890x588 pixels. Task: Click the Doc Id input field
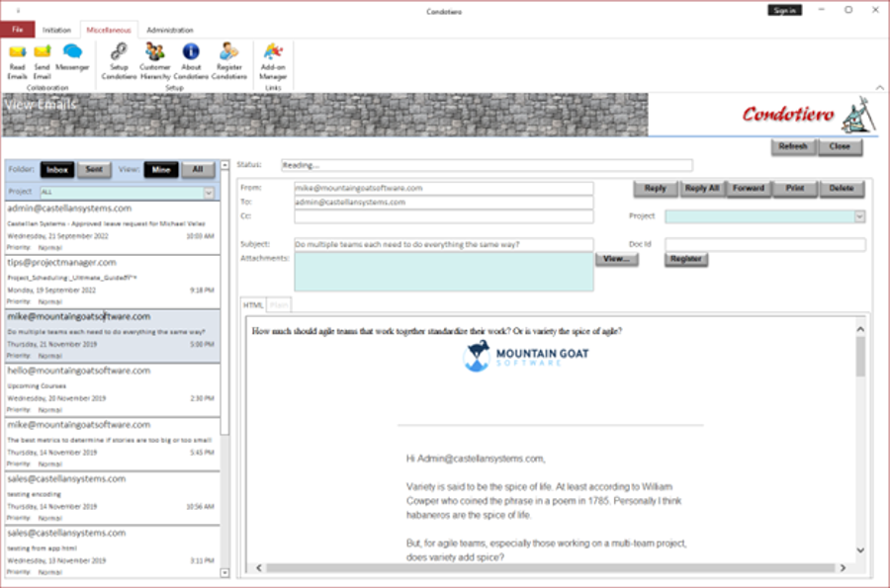pos(765,245)
